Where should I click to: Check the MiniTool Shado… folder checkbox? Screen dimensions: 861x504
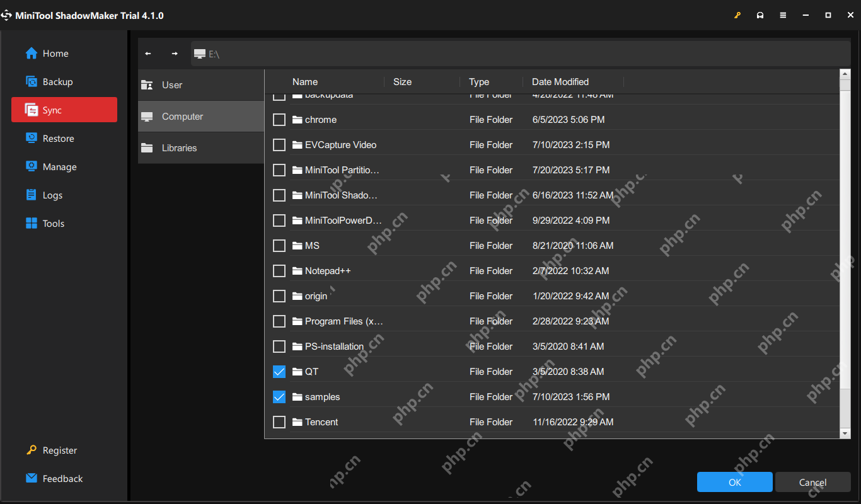[x=279, y=195]
